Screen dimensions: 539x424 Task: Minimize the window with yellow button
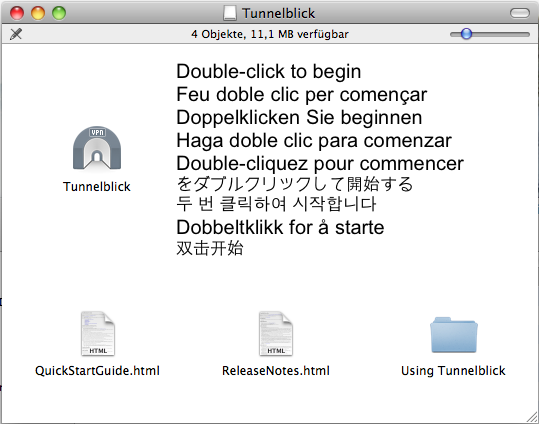38,13
